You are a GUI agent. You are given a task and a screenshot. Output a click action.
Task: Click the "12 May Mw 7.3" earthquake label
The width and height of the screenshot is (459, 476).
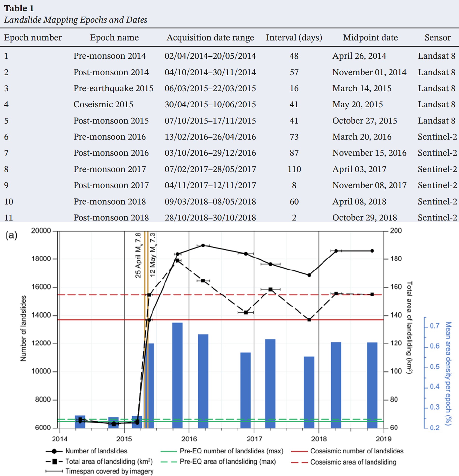pos(153,255)
